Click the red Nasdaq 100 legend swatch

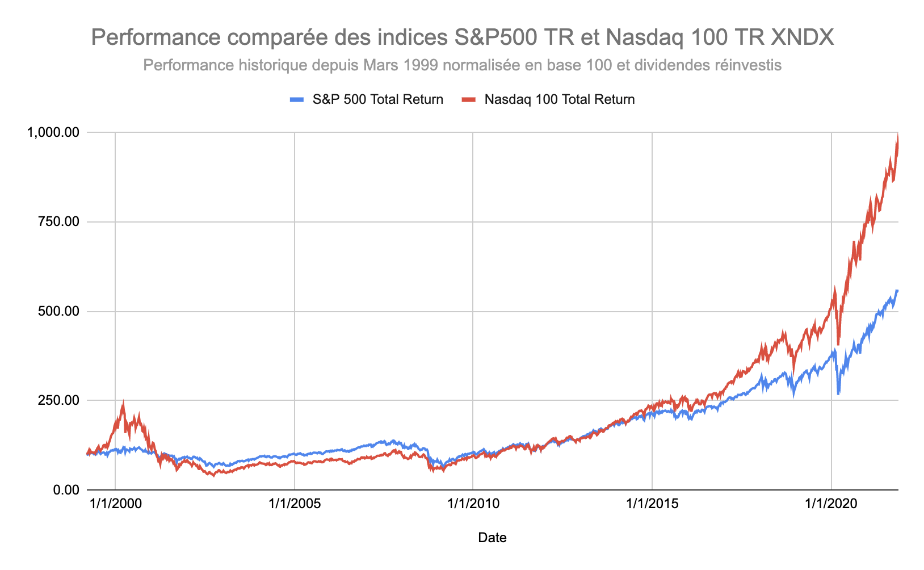pos(469,100)
